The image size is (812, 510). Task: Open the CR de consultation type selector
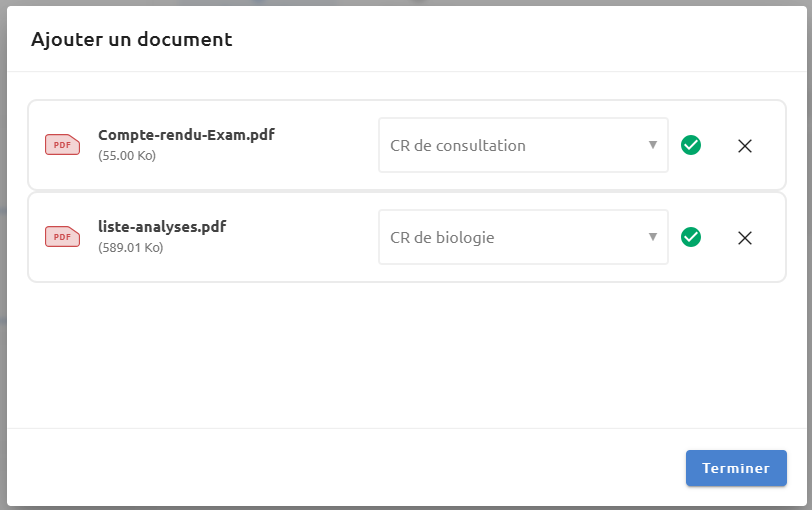pos(523,145)
